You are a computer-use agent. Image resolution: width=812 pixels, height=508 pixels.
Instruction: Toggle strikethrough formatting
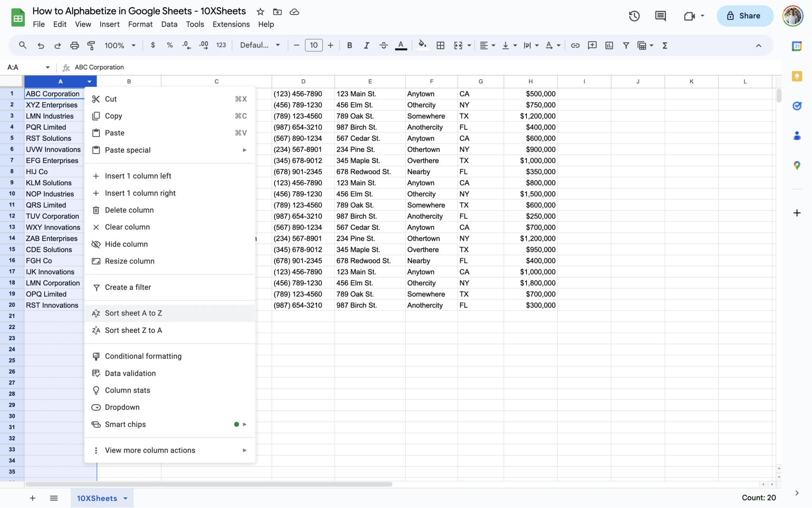(383, 45)
